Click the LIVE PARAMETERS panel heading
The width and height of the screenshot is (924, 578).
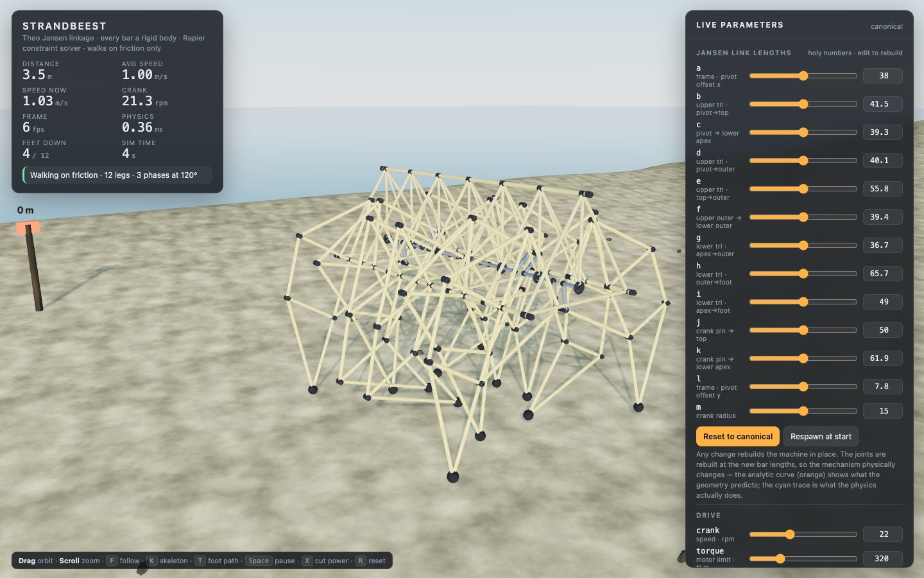coord(740,25)
